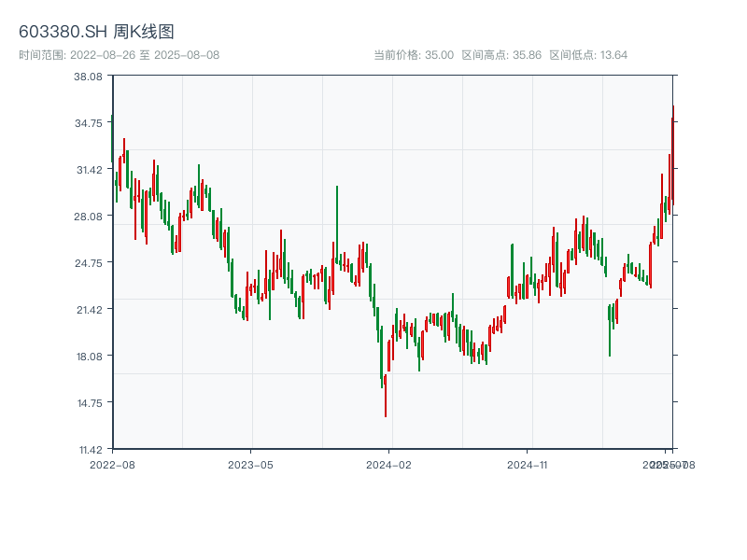The height and width of the screenshot is (560, 747).
Task: Click the 2023-05 x-axis date label
Action: click(250, 464)
